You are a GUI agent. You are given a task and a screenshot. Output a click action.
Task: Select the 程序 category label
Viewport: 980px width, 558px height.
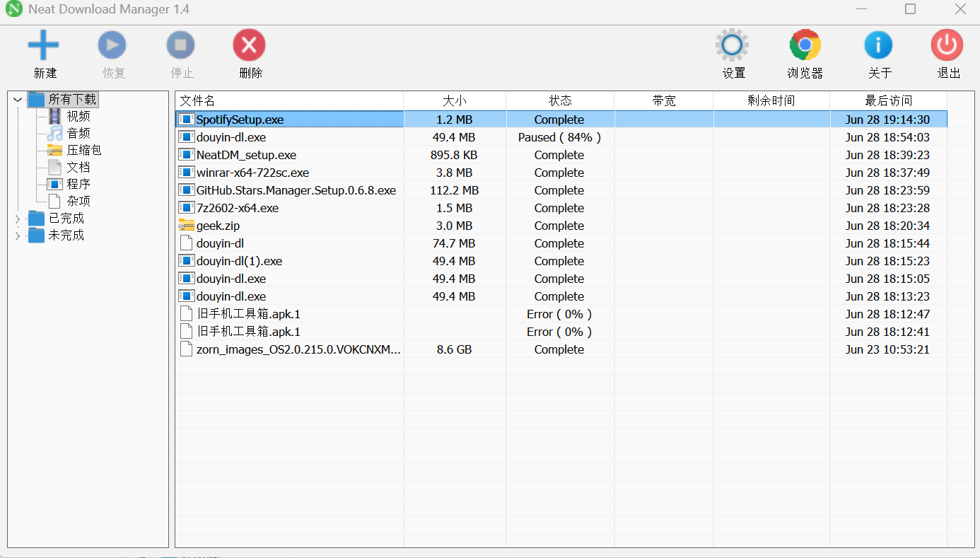78,184
